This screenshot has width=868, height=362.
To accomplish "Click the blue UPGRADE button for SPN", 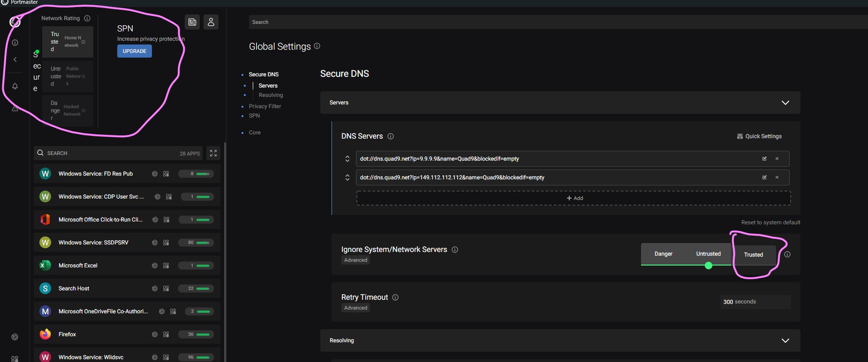I will (x=135, y=51).
